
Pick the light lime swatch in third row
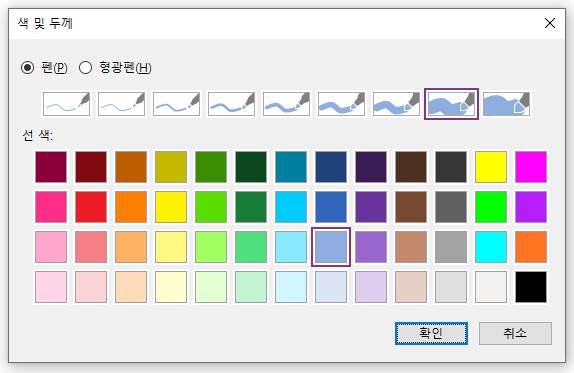pyautogui.click(x=211, y=247)
